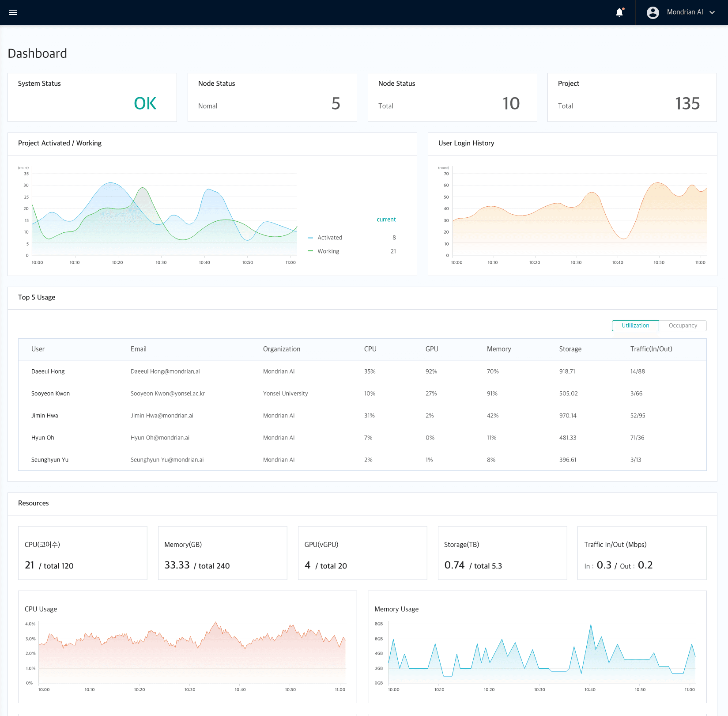Click GPU value 92%
Viewport: 728px width, 716px height.
(x=431, y=371)
